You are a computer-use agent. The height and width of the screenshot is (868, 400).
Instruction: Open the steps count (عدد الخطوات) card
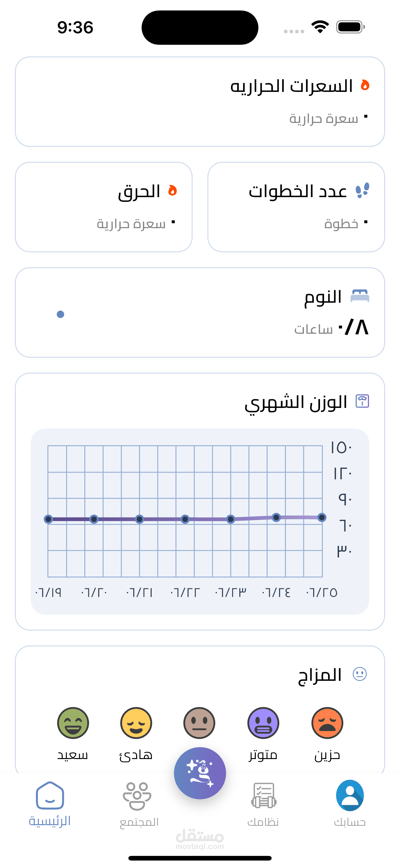tap(296, 207)
